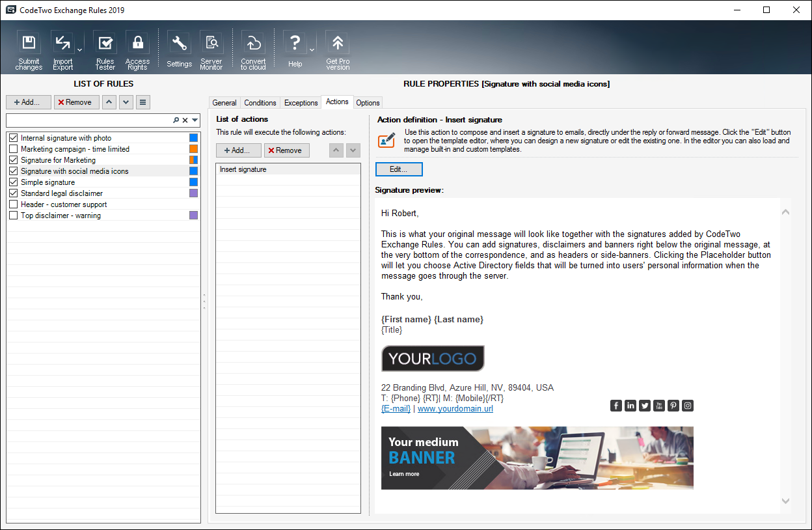Enable the Header - customer support checkbox
Screen dimensions: 812x530
pos(13,204)
